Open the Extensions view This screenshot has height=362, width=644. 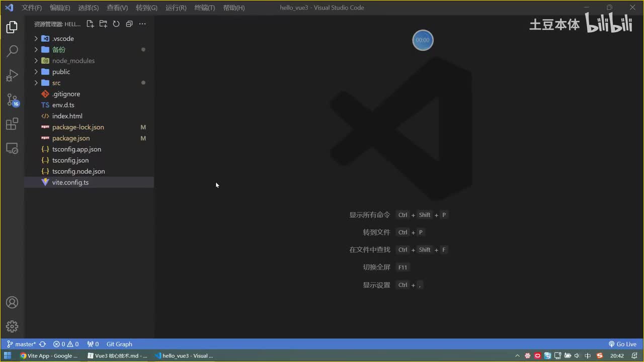pyautogui.click(x=12, y=124)
